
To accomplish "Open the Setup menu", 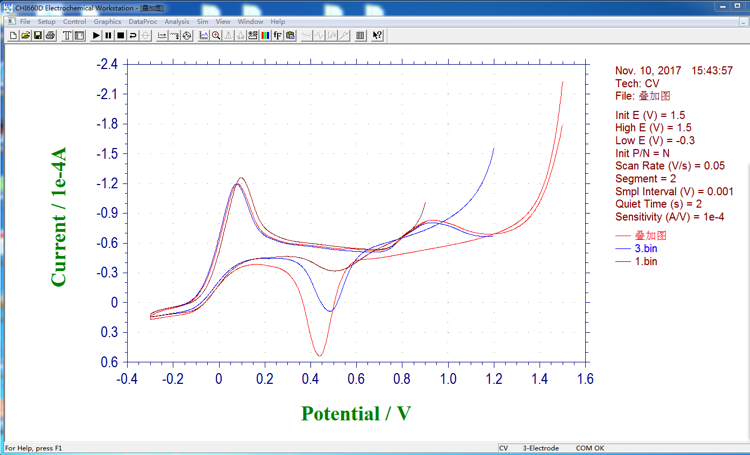I will (46, 22).
